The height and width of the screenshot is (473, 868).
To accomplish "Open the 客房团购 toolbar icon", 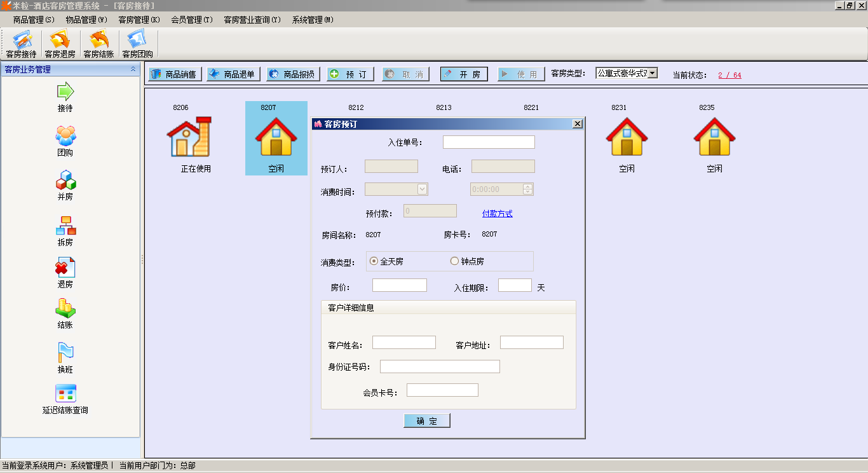I will [x=137, y=40].
